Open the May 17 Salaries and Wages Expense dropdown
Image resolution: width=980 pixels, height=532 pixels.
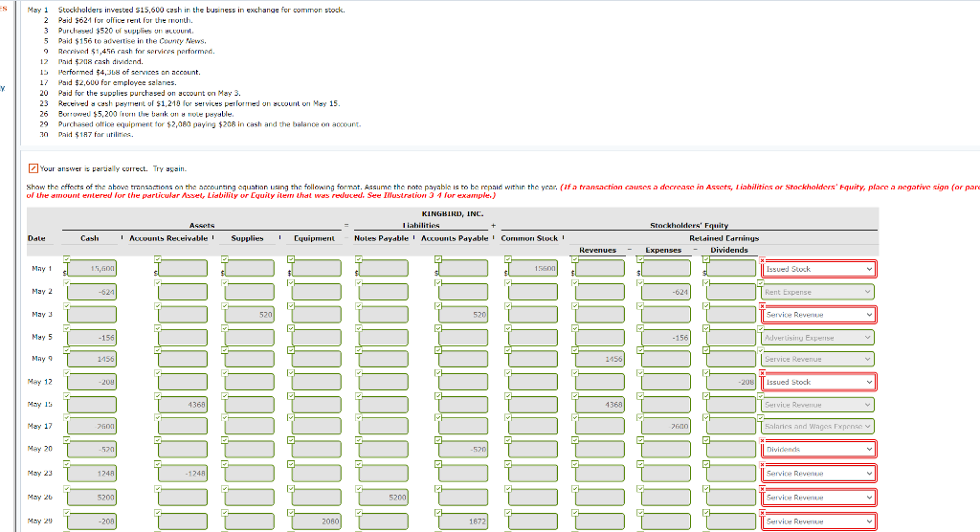pos(818,427)
